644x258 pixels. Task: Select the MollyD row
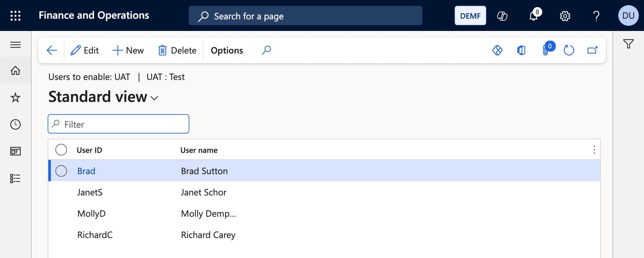point(324,213)
